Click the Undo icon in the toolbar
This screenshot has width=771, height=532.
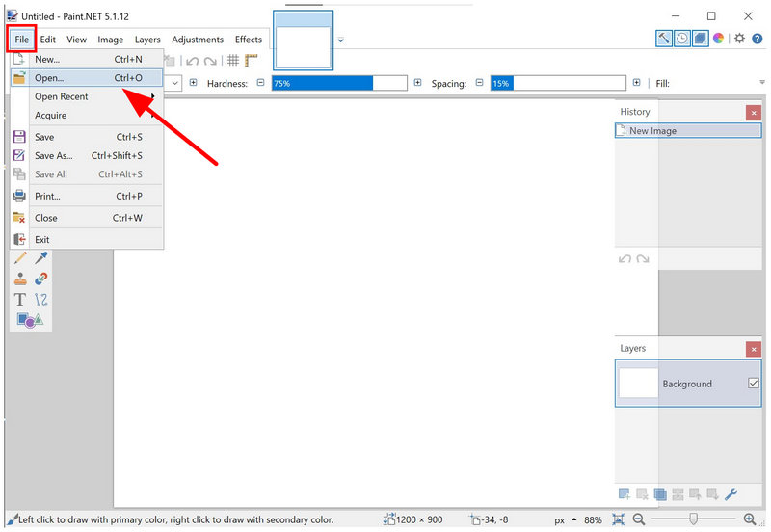[192, 61]
